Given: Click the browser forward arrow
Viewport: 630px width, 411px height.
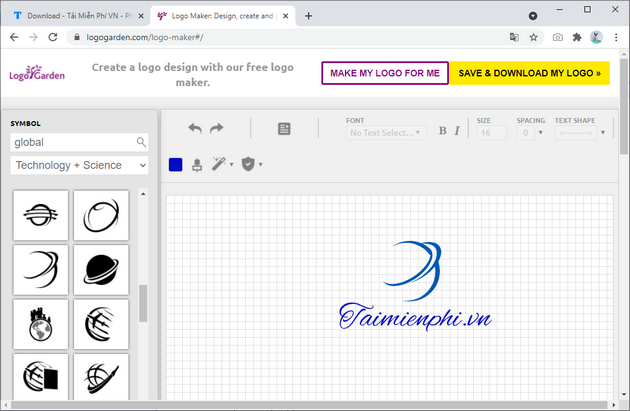Looking at the screenshot, I should pyautogui.click(x=33, y=37).
